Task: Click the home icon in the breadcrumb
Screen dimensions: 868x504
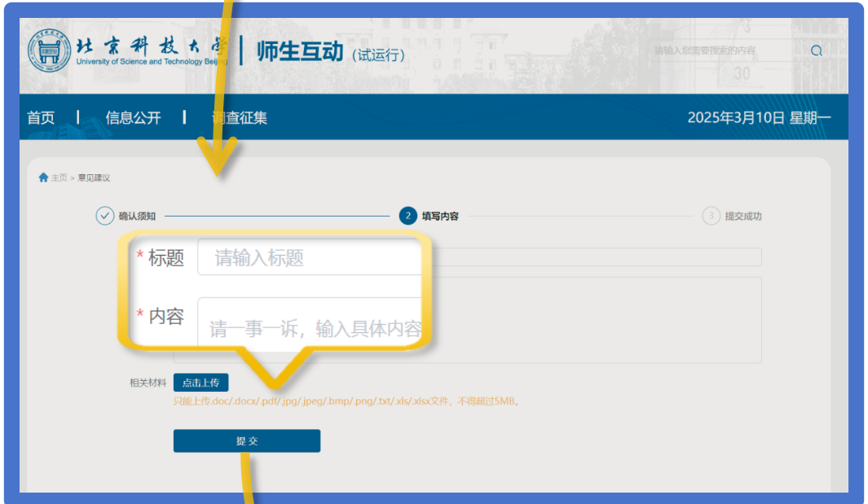Action: point(42,177)
